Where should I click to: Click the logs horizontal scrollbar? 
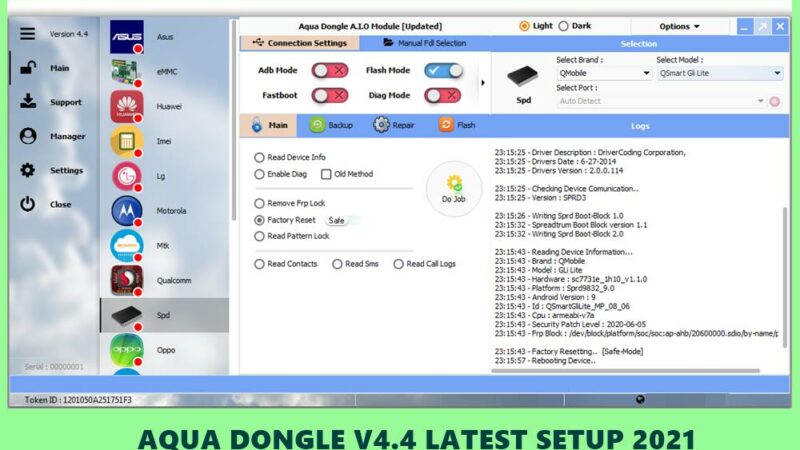[x=626, y=371]
